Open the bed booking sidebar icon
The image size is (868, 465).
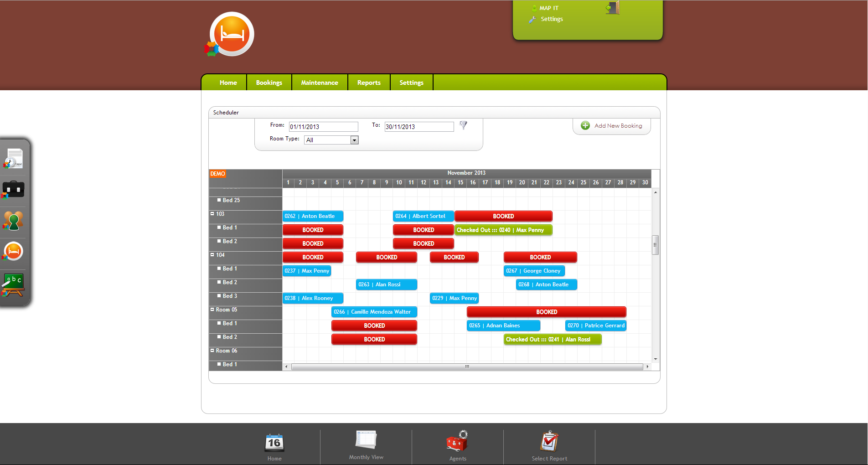point(13,251)
